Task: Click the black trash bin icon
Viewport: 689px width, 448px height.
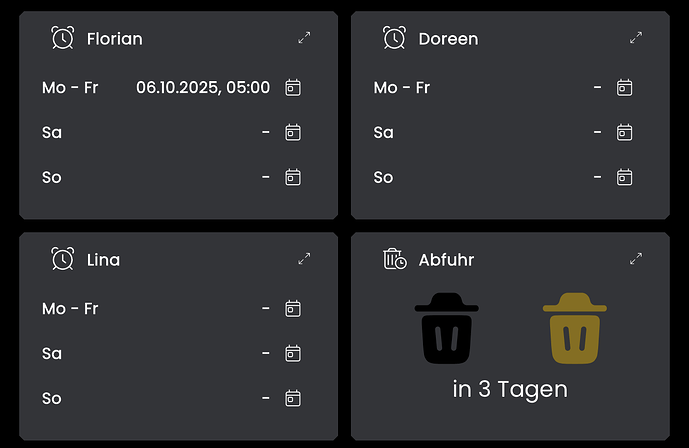Action: coord(446,328)
